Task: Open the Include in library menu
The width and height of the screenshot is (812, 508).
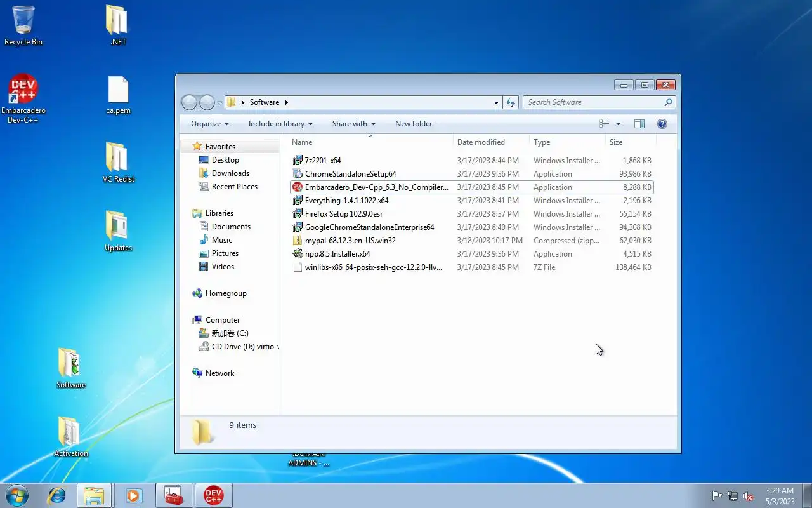Action: point(281,124)
